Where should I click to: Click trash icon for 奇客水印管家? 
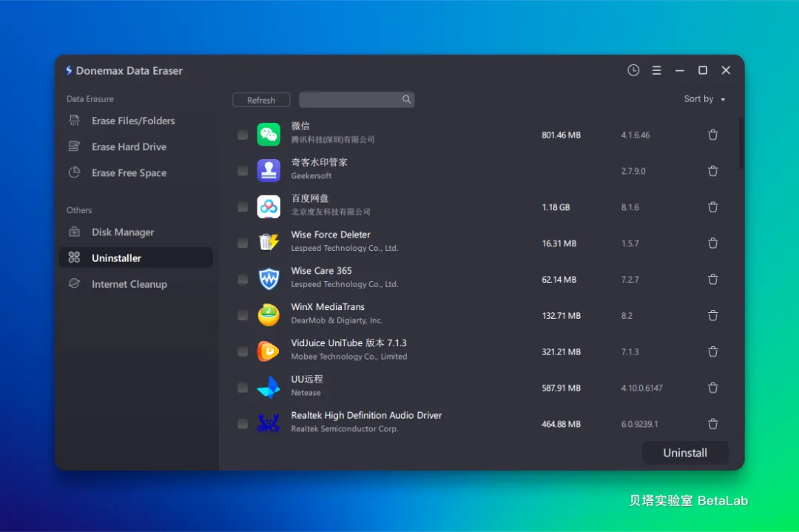coord(713,171)
